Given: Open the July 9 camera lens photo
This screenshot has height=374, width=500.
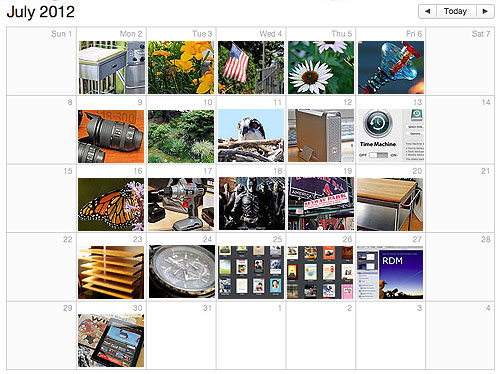Looking at the screenshot, I should [x=111, y=136].
